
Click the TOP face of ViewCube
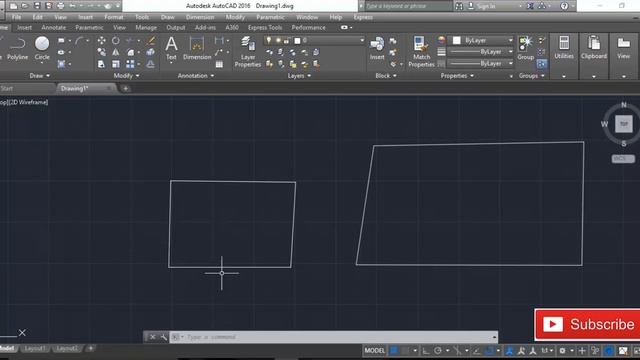[x=624, y=124]
